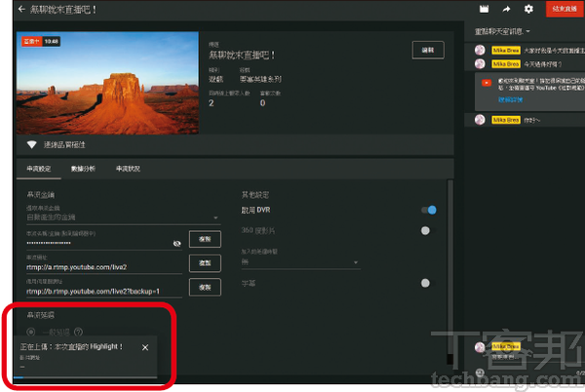This screenshot has width=585, height=392.
Task: Click first Mika Brea chat avatar
Action: 480,50
